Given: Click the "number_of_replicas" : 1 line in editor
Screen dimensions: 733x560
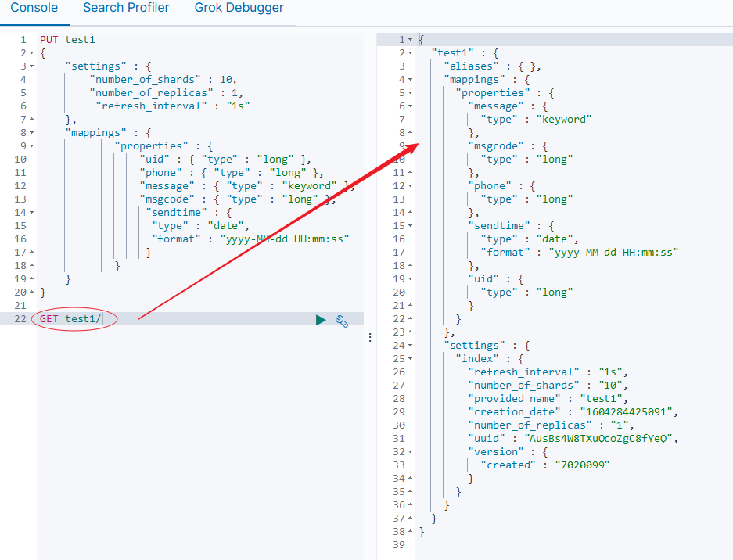Looking at the screenshot, I should pos(166,93).
